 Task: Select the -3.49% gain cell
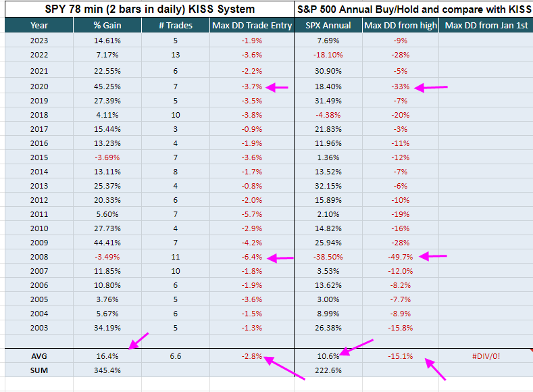[107, 257]
